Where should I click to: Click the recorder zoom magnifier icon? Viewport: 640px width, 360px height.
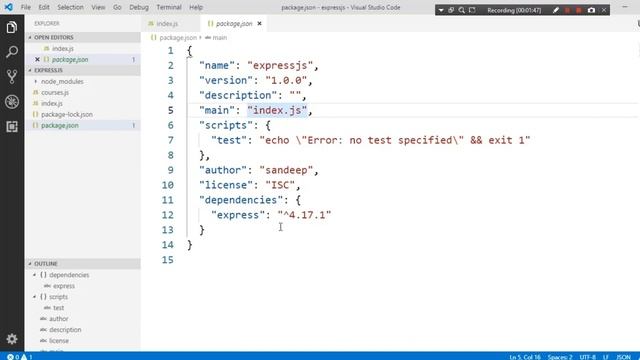[x=461, y=10]
